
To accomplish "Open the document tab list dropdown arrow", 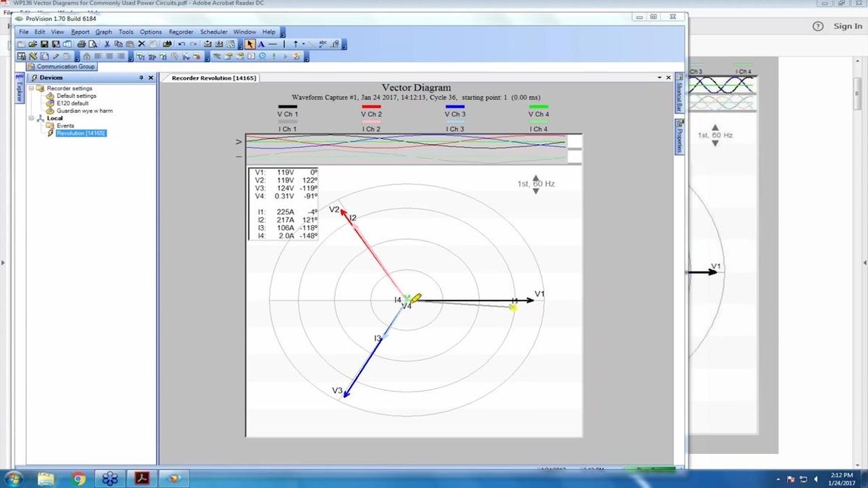I will [659, 77].
